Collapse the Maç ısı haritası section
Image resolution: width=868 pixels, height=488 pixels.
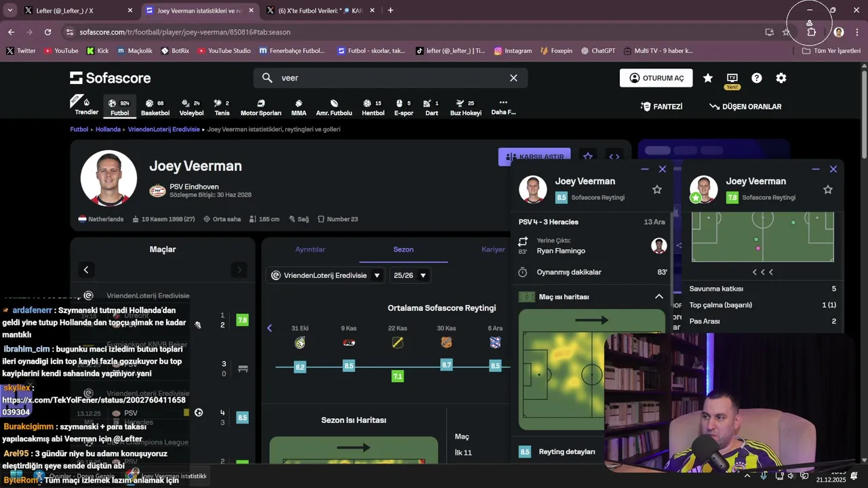click(658, 297)
